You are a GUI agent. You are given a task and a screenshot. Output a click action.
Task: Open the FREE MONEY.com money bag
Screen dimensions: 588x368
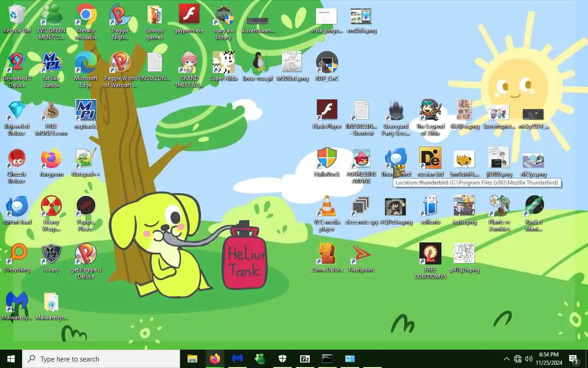point(51,118)
